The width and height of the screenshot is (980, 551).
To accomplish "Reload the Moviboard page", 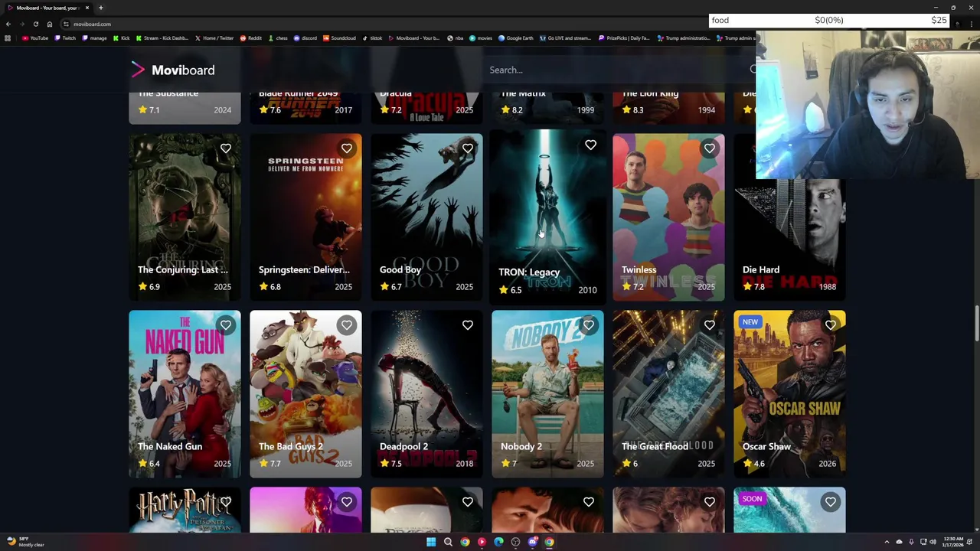I will tap(35, 24).
